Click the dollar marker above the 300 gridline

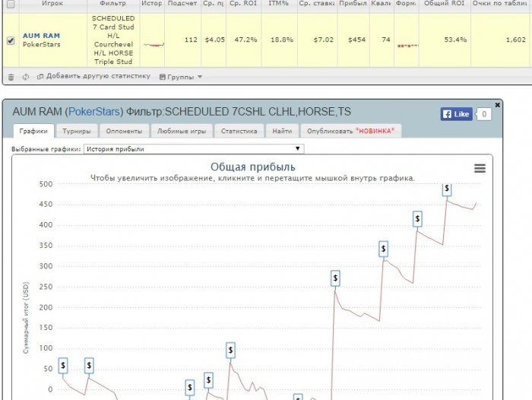point(383,249)
